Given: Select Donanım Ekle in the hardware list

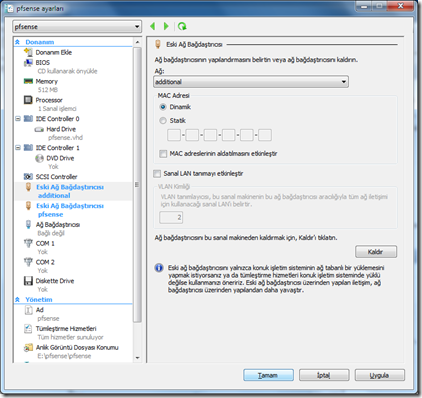Looking at the screenshot, I should coord(53,52).
